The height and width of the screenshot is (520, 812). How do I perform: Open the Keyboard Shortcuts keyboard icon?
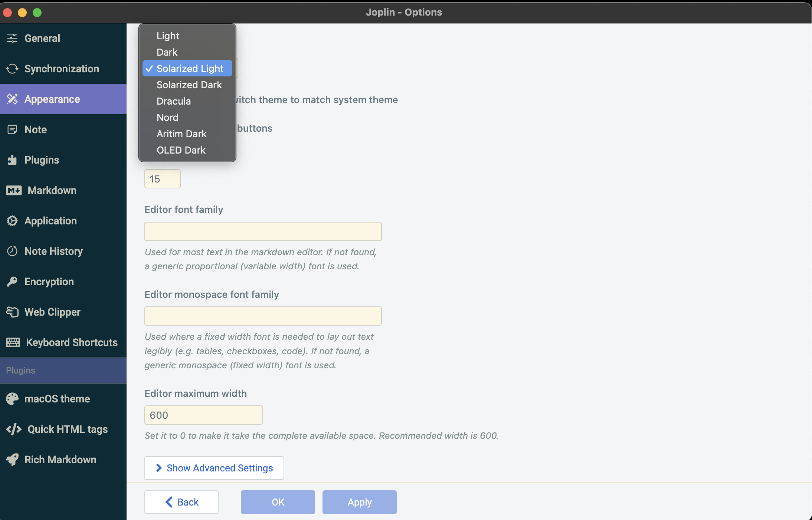click(13, 342)
